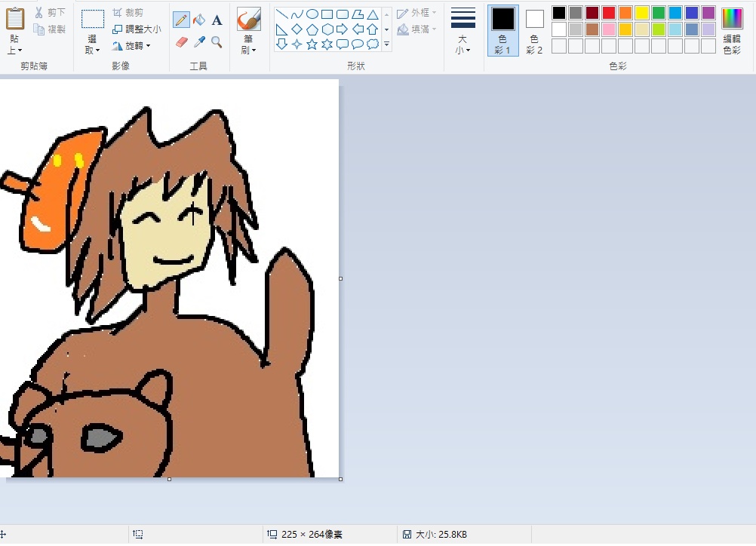Choose the Diamond shape
Screen dimensions: 756x546
[297, 29]
